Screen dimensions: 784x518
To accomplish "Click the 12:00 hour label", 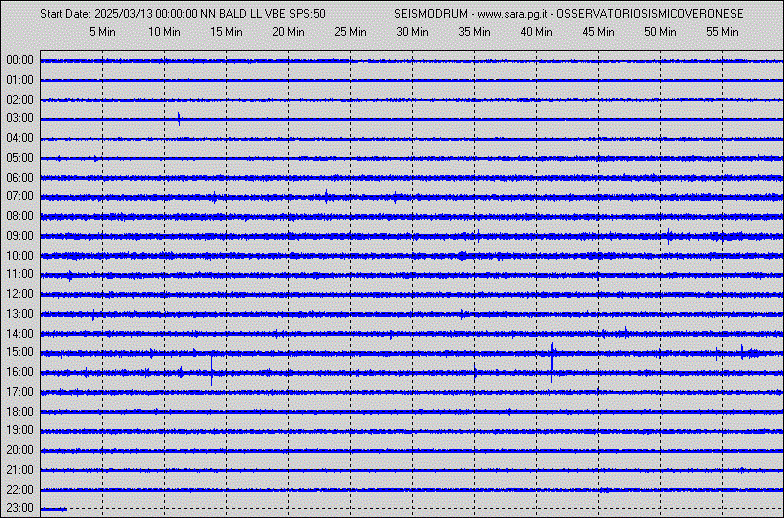I will coord(20,294).
